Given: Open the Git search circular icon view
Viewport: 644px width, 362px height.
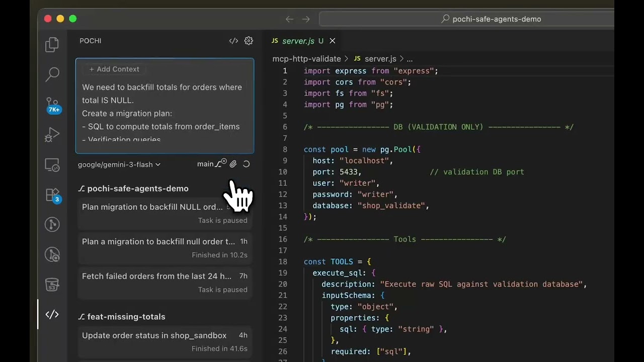Looking at the screenshot, I should click(x=52, y=254).
